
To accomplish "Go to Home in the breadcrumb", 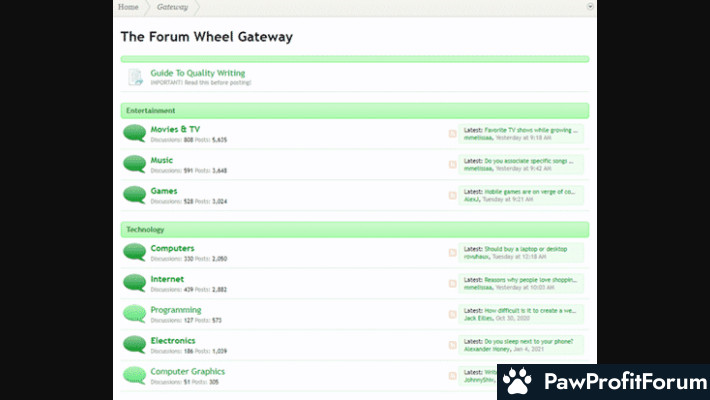I will click(x=128, y=7).
